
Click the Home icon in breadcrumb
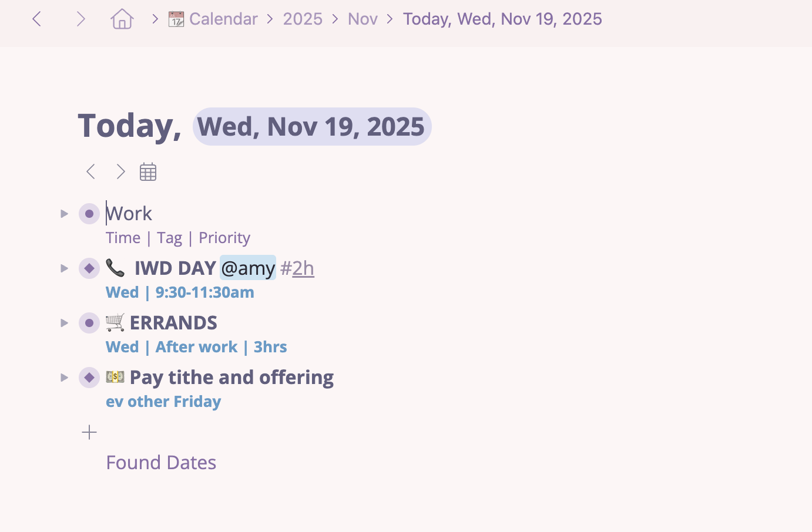(122, 19)
